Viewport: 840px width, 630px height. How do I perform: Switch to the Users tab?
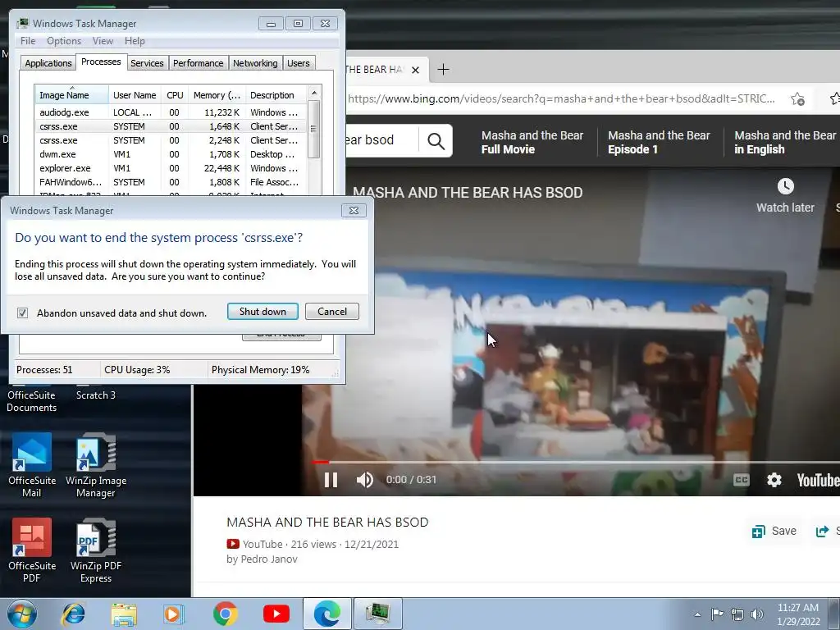(x=299, y=63)
